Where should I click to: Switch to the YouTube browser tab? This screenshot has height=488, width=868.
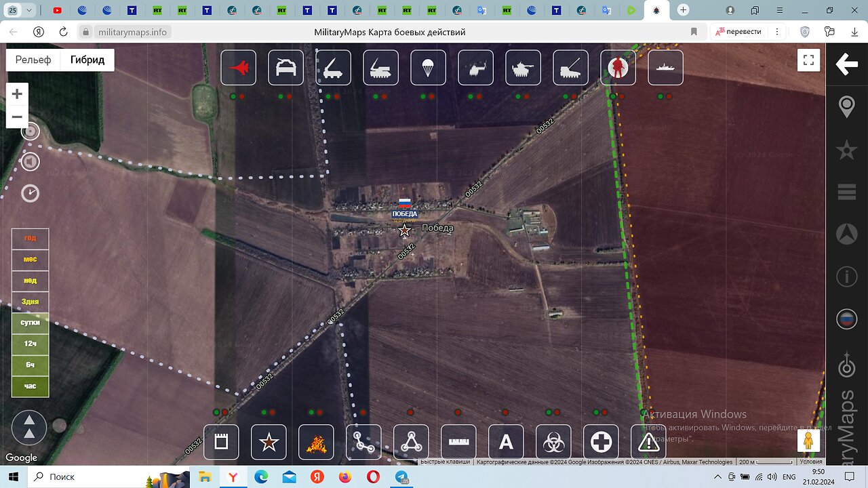pyautogui.click(x=57, y=10)
